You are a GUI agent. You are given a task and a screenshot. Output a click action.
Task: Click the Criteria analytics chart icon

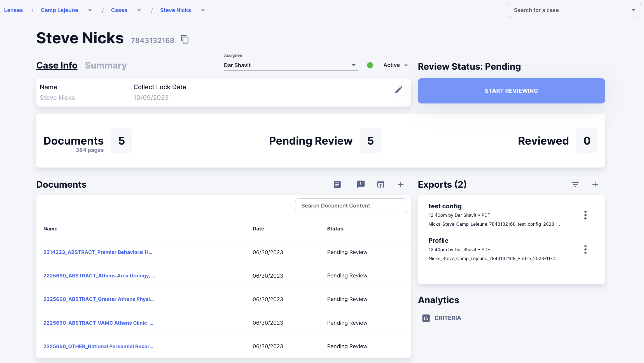click(426, 318)
